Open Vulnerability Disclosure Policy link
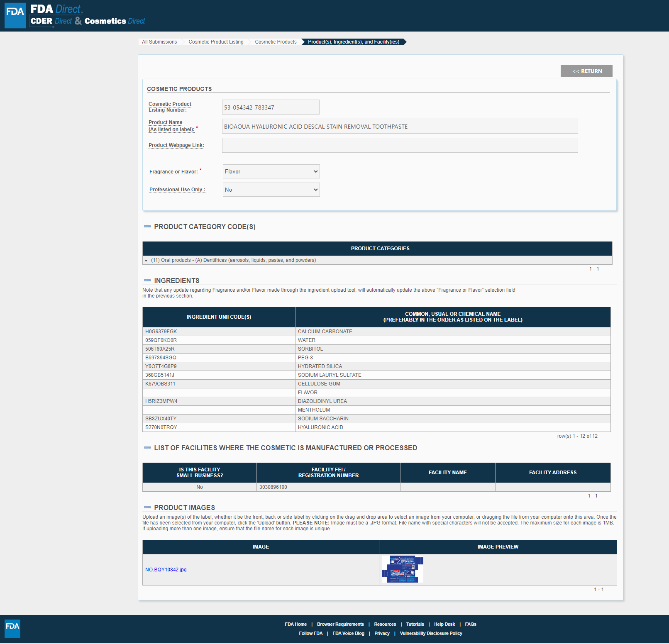Image resolution: width=669 pixels, height=644 pixels. 431,633
